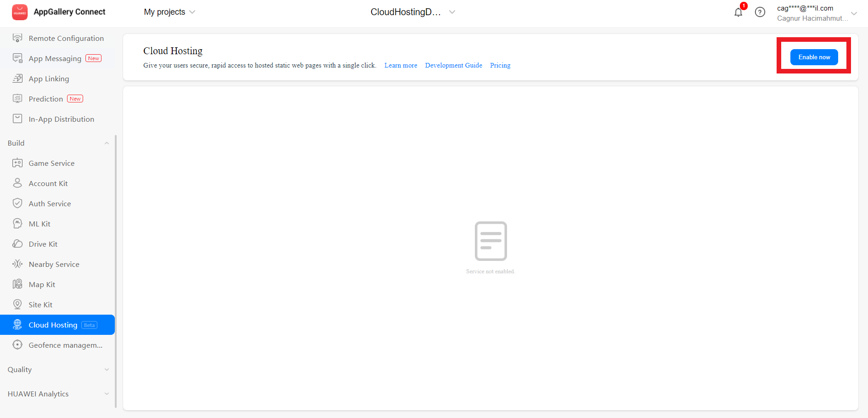Open the notifications bell icon

[x=738, y=12]
